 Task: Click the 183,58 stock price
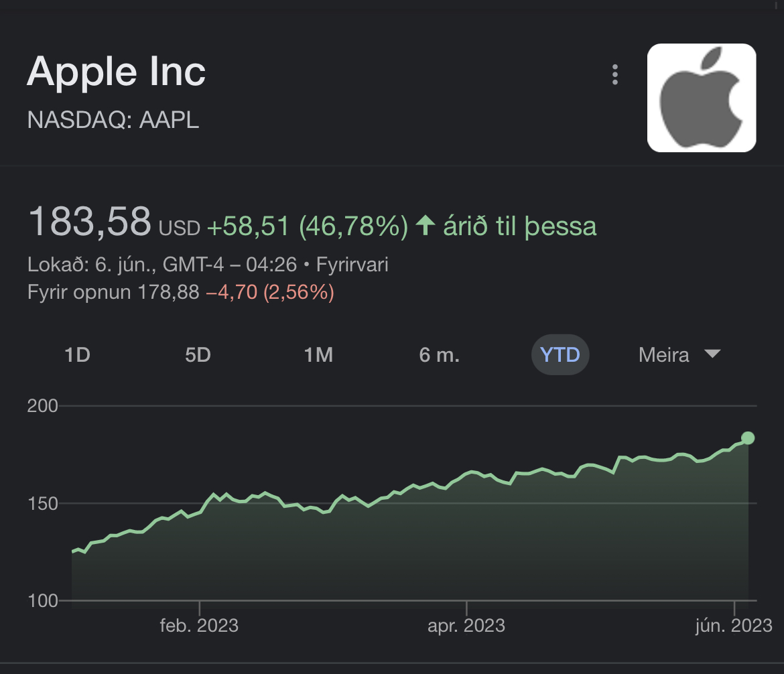(90, 222)
